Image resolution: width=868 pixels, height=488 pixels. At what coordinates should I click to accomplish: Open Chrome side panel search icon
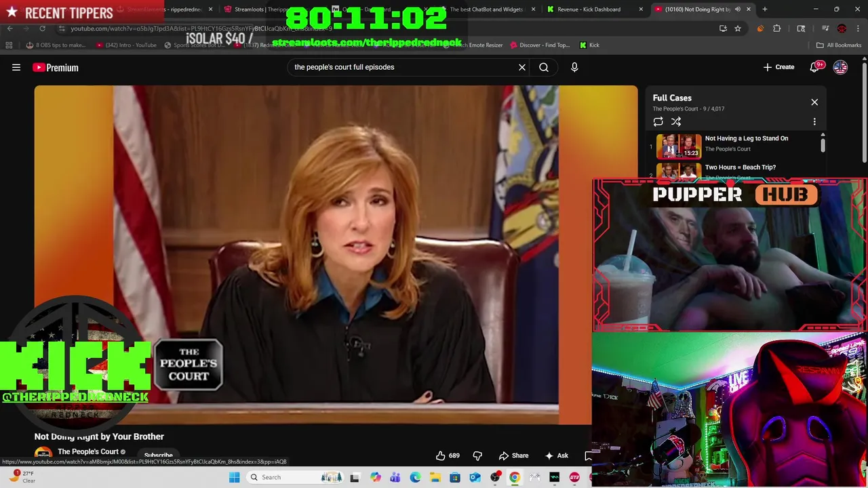801,28
